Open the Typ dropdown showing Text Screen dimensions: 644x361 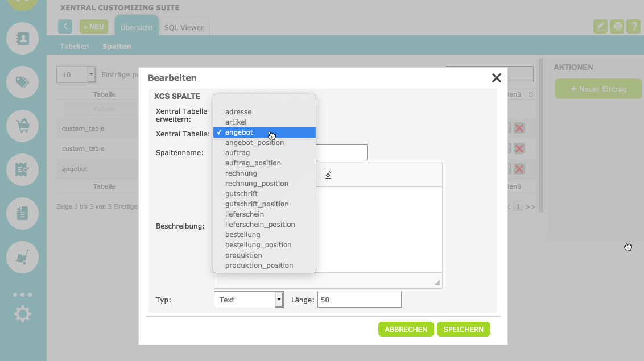(249, 300)
